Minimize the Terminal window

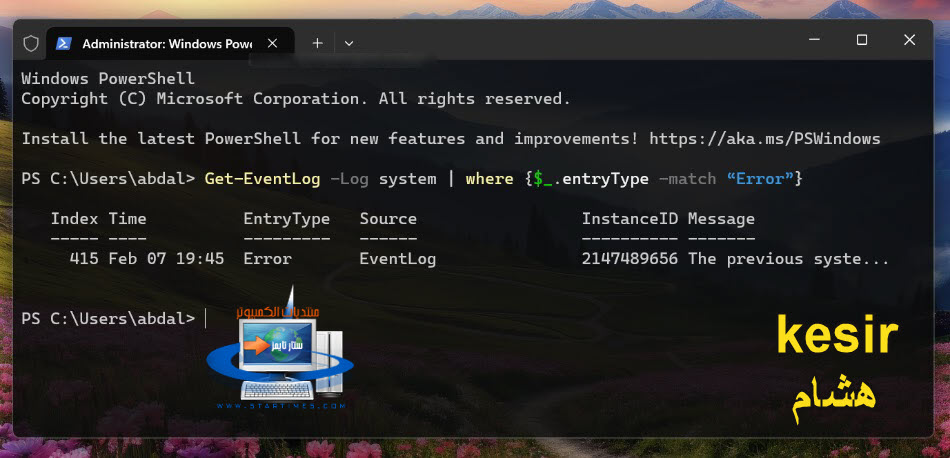814,40
